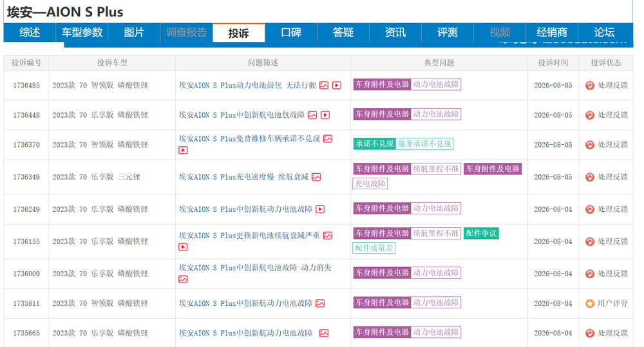Screen dimensions: 644x347
Task: Open image icon for complaint 1736155
Action: 328,235
